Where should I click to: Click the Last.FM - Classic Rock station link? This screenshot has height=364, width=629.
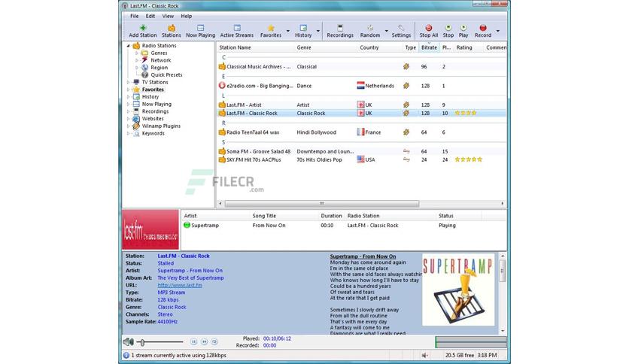coord(184,256)
